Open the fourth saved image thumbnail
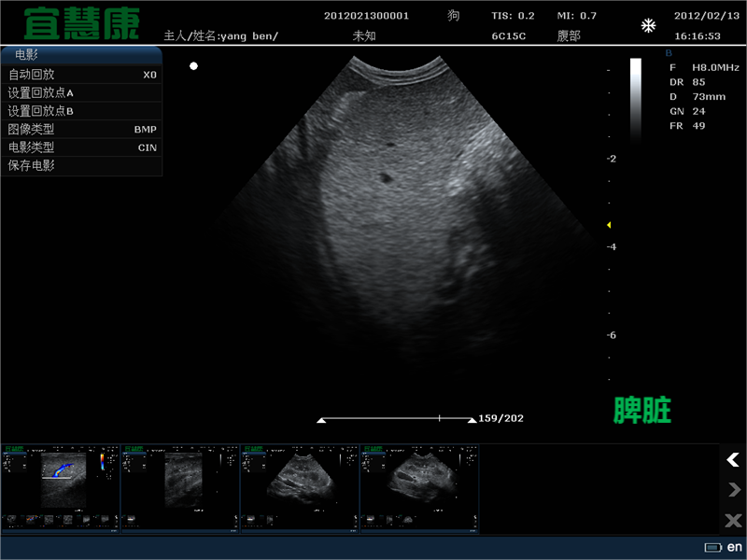747x560 pixels. (419, 486)
